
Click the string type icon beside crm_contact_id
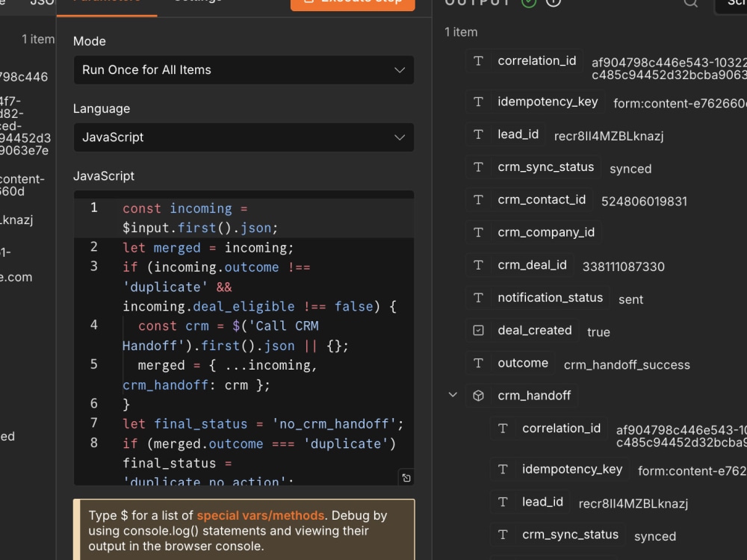click(478, 200)
